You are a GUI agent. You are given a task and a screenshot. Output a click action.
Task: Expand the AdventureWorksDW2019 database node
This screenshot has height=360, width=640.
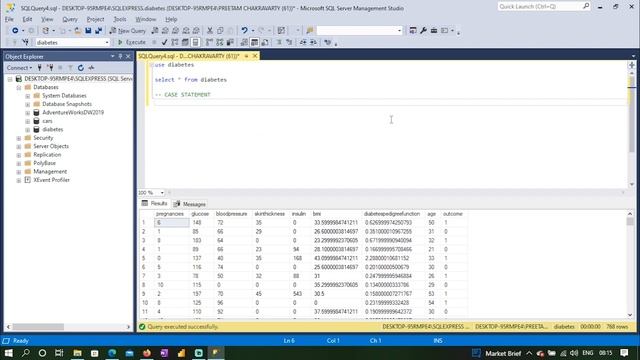27,113
